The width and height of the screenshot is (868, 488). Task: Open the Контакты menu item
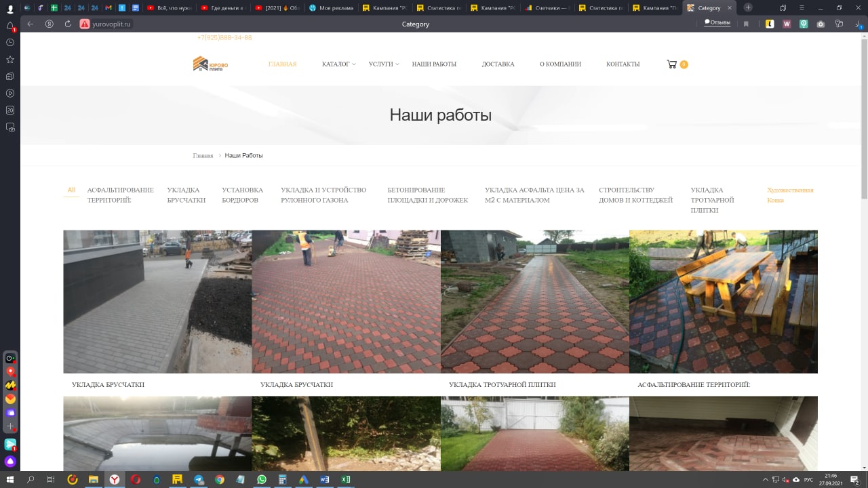[623, 64]
